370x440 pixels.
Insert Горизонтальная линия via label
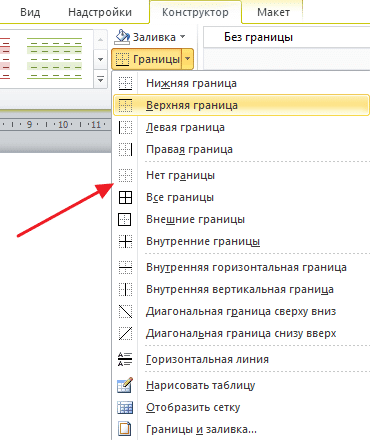coord(207,359)
